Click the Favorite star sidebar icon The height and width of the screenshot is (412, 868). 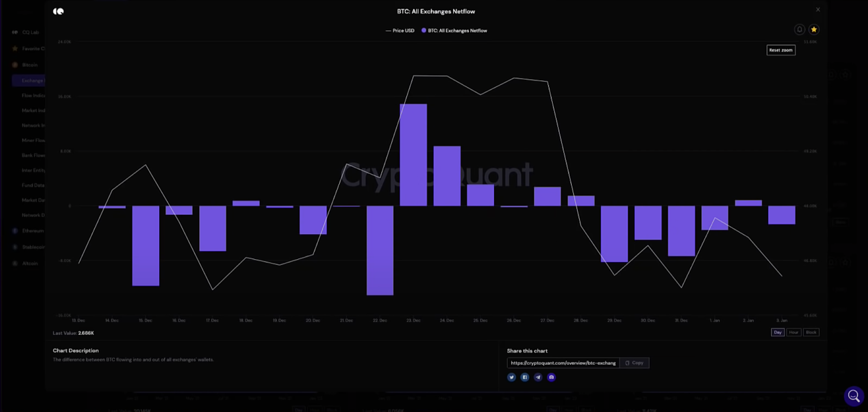(x=15, y=49)
